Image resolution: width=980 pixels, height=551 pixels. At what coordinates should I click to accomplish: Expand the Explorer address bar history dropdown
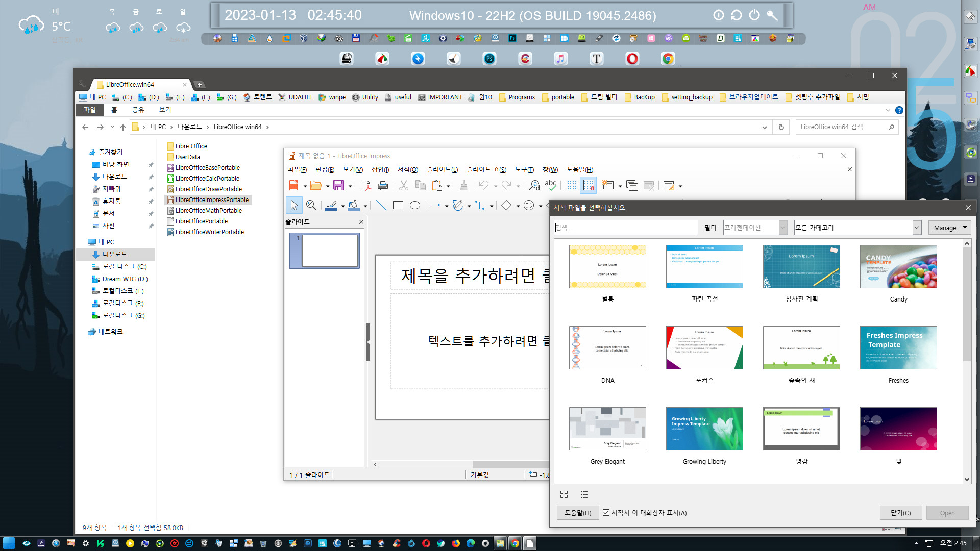click(x=764, y=127)
